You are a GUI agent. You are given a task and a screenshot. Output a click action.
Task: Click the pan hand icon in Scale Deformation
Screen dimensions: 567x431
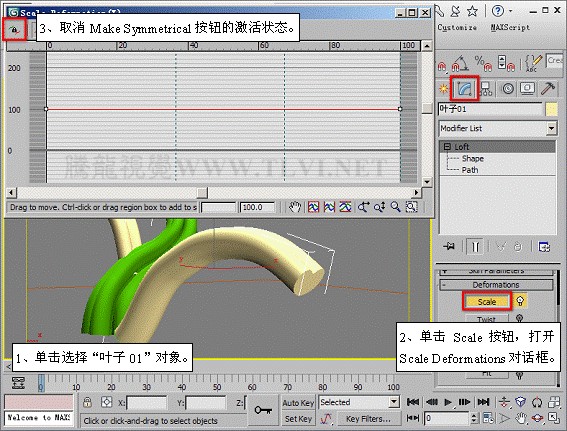295,207
